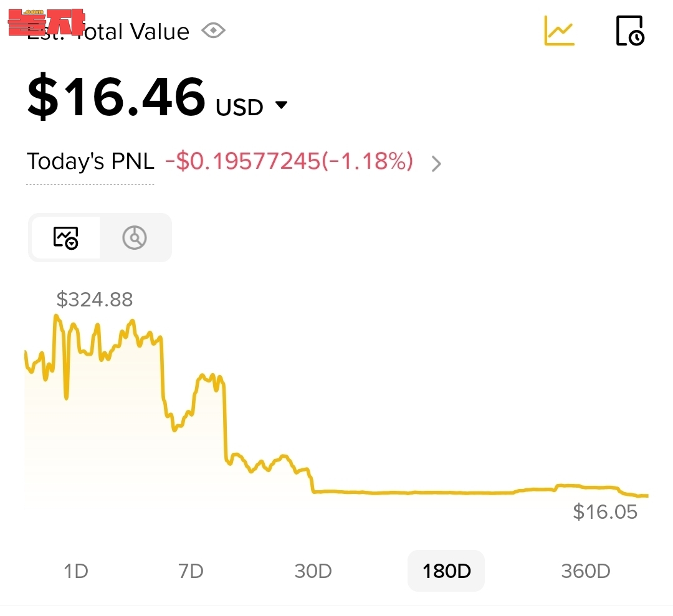Click the red logo in top-left corner
The image size is (673, 616).
[x=47, y=24]
